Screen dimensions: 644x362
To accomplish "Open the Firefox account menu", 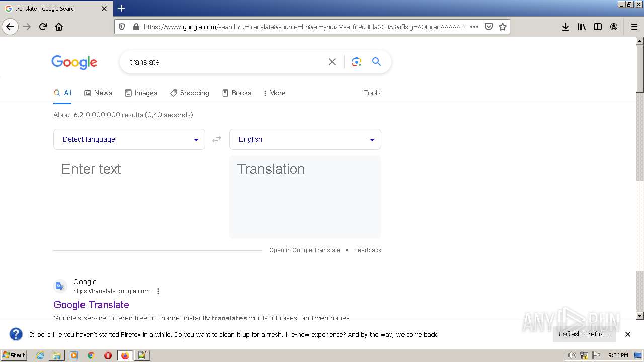I will coord(614,27).
